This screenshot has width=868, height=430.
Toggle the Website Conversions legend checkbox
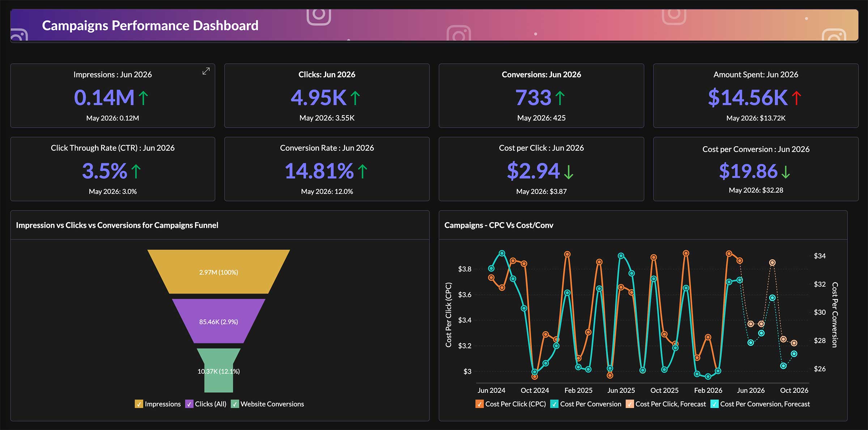[235, 404]
